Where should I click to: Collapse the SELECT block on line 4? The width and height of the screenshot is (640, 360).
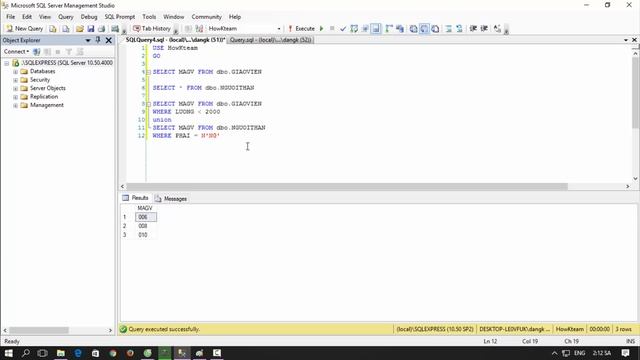149,72
